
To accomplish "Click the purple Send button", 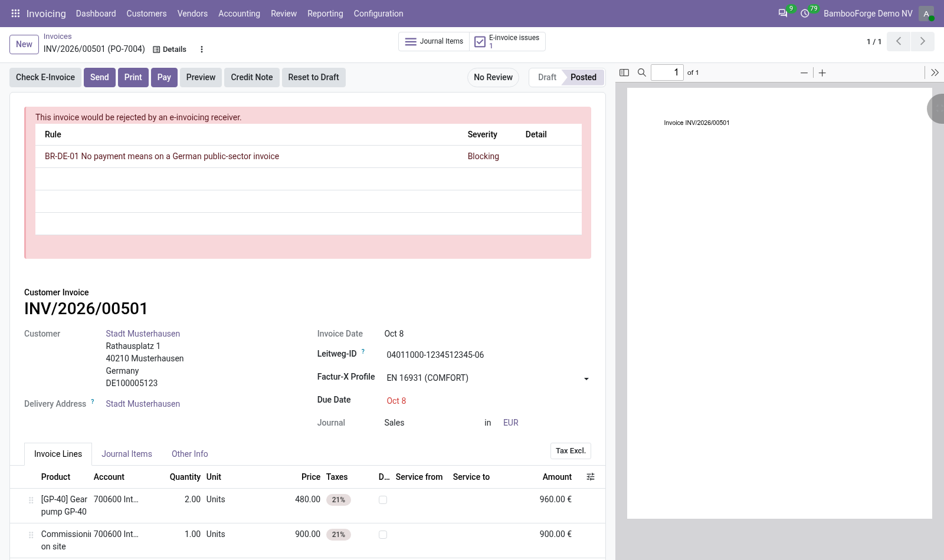I will (x=100, y=77).
